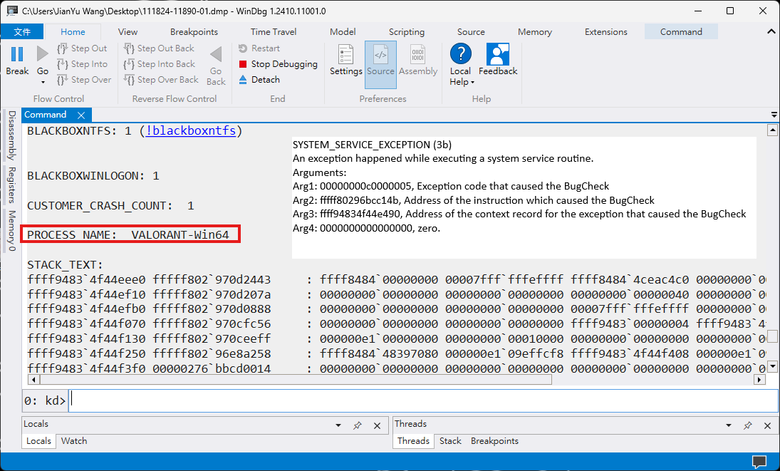
Task: Open the Registers side panel
Action: pos(12,185)
